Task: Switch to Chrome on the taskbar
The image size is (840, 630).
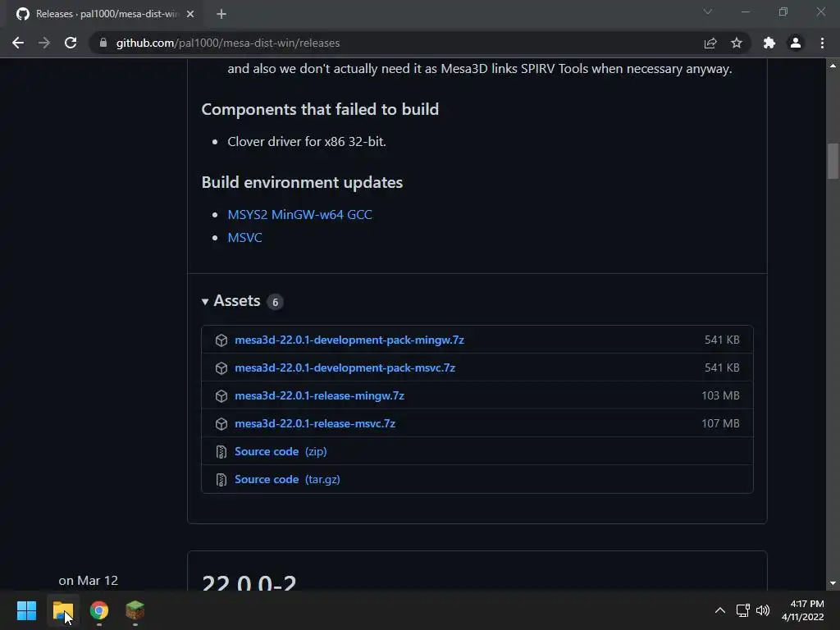Action: 99,610
